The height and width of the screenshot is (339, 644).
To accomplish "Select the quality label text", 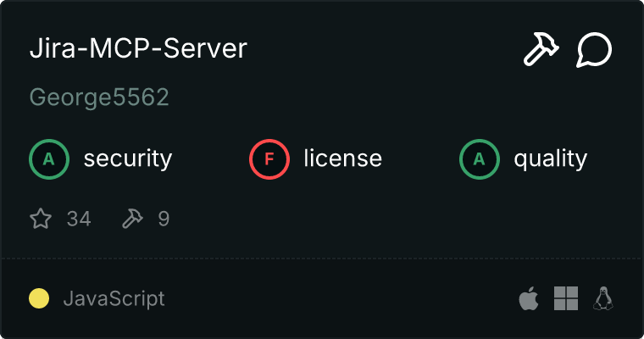I will (x=550, y=158).
